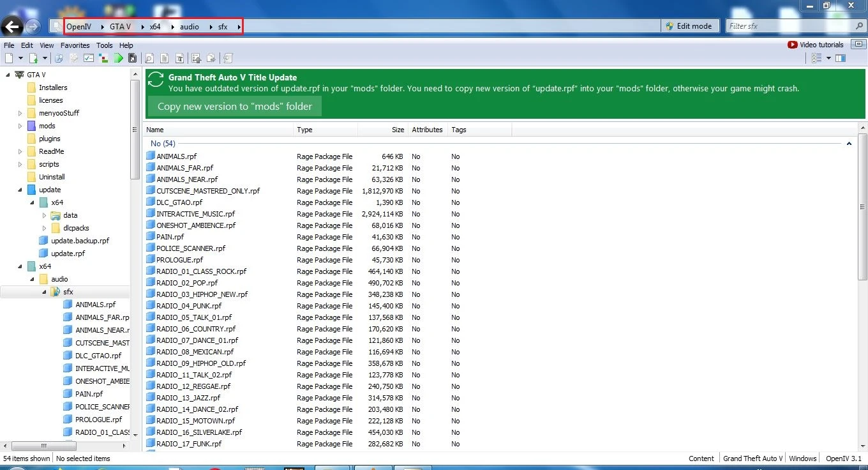The image size is (868, 470).
Task: Click the document with T toolbar icon
Action: click(179, 58)
